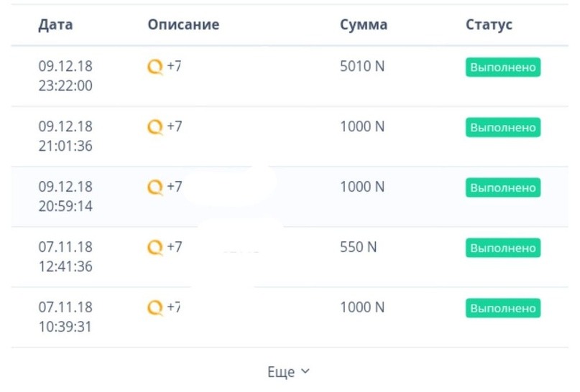Click QIWI icon in 21:01:36 transaction row
Screen dimensions: 580x392
coord(155,128)
